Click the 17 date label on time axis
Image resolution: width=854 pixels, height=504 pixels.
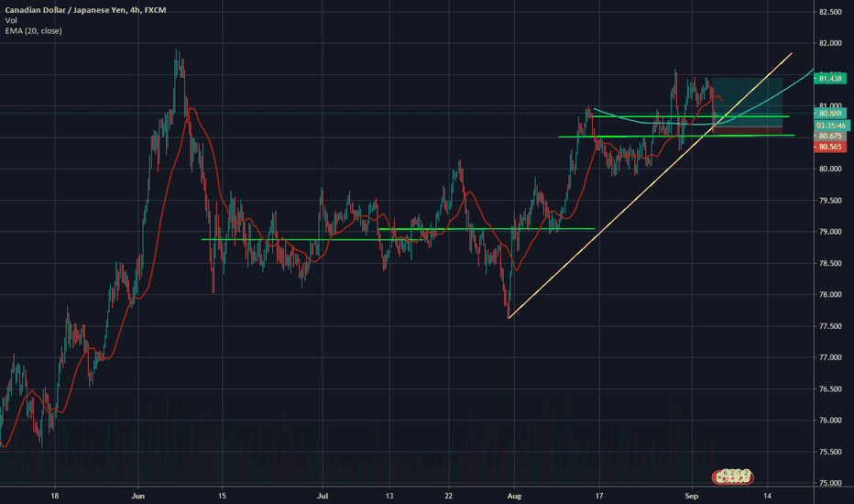pyautogui.click(x=599, y=496)
